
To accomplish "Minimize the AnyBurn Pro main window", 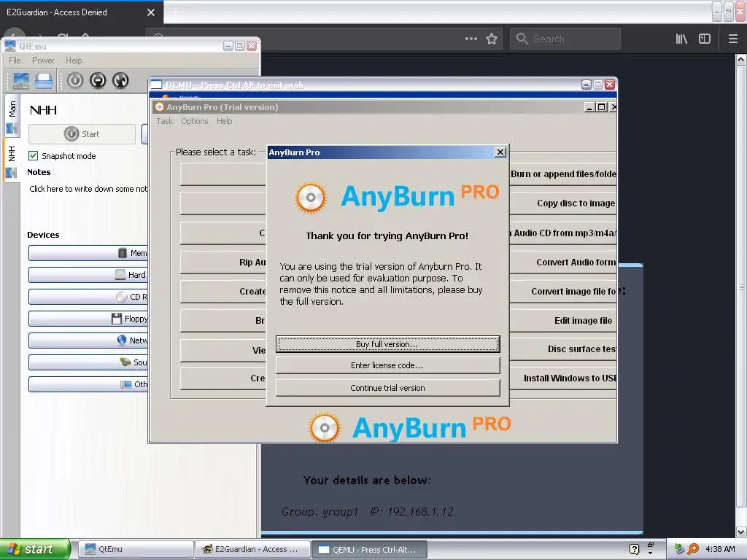I will [589, 107].
